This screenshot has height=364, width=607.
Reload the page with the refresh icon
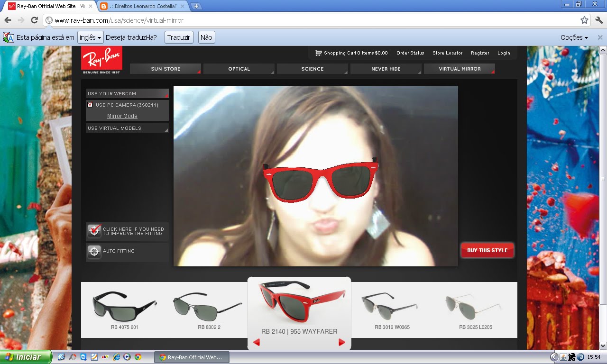click(x=34, y=20)
